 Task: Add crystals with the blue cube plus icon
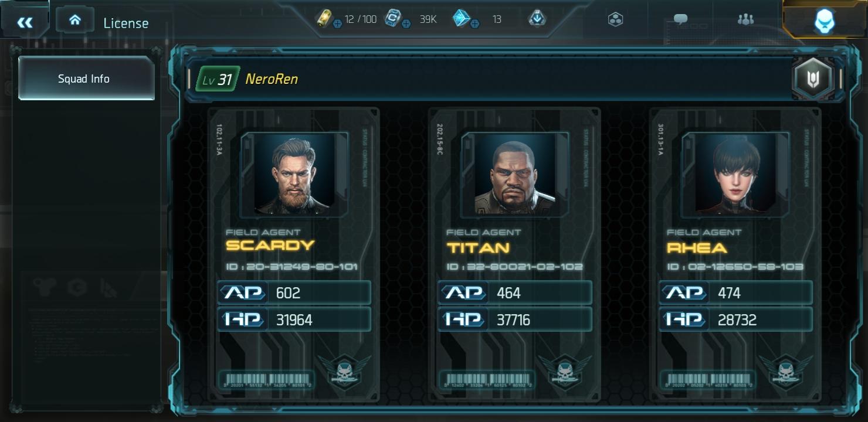[474, 25]
